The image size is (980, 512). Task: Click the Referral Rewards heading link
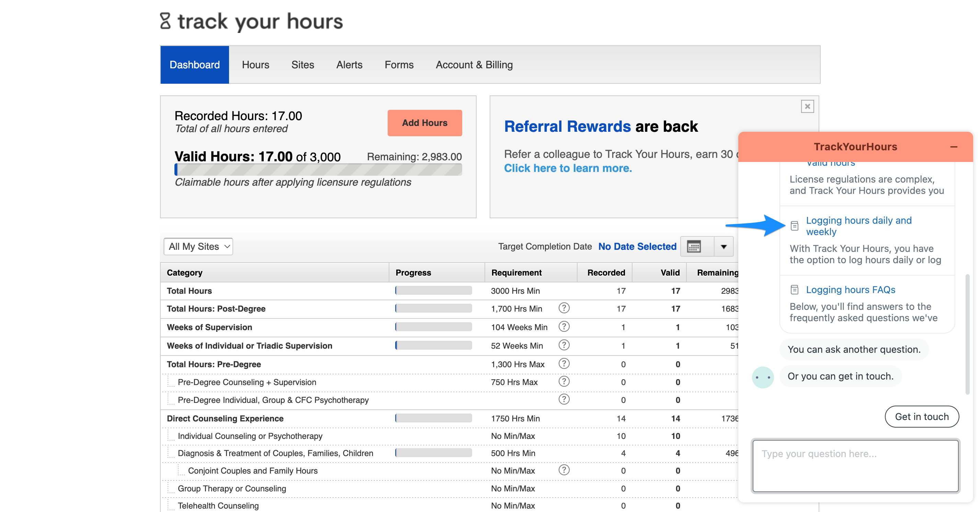(567, 127)
